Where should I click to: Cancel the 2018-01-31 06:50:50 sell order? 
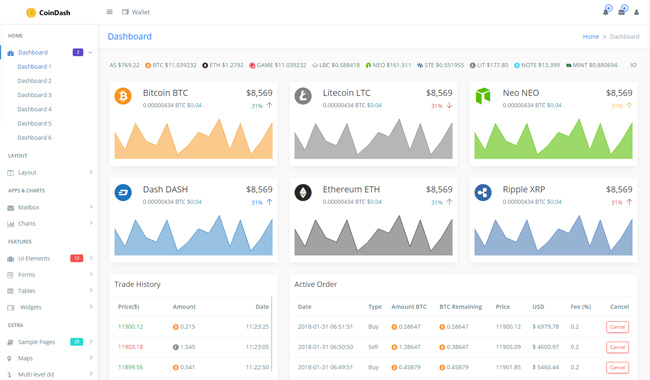[617, 347]
